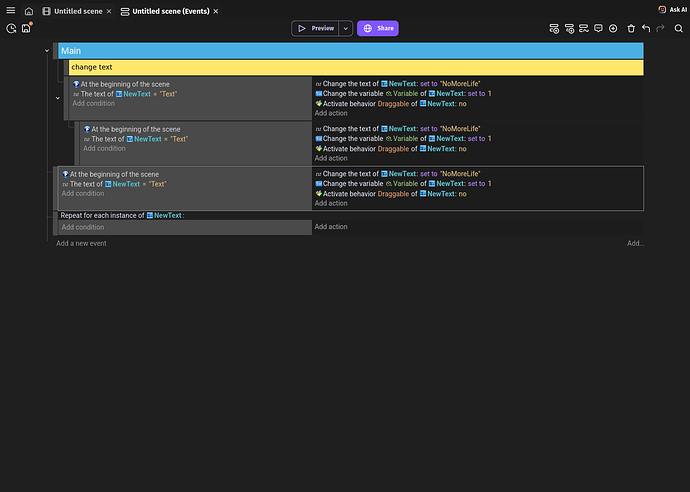Click the add comment speech-bubble icon
This screenshot has width=690, height=492.
click(x=598, y=28)
